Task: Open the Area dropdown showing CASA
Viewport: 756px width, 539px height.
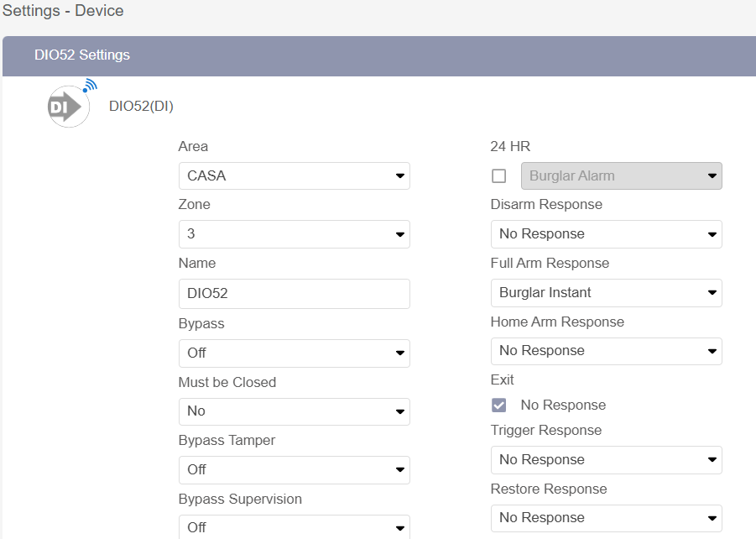Action: coord(294,176)
